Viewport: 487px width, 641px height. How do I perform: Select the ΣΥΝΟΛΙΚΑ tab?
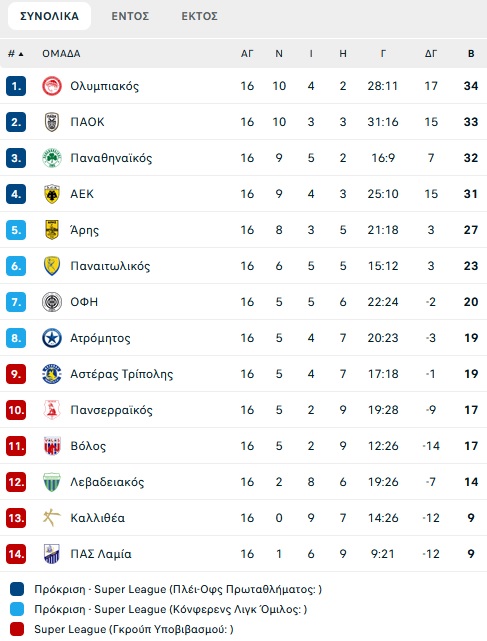click(49, 16)
